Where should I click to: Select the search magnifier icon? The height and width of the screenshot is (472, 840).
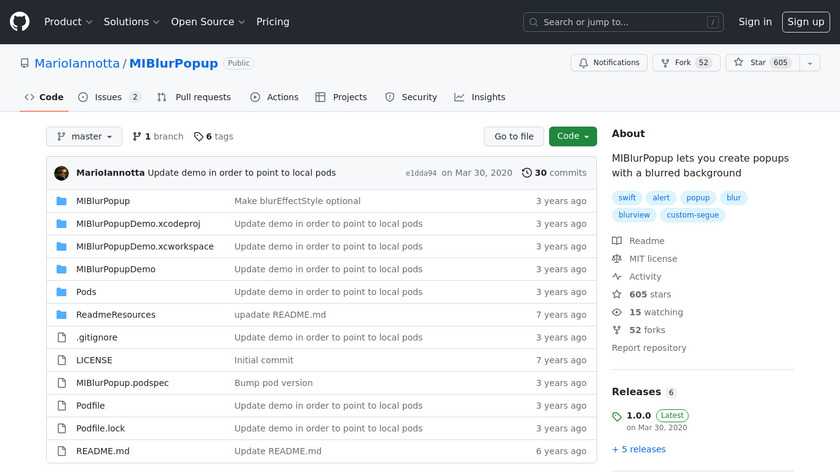coord(534,22)
